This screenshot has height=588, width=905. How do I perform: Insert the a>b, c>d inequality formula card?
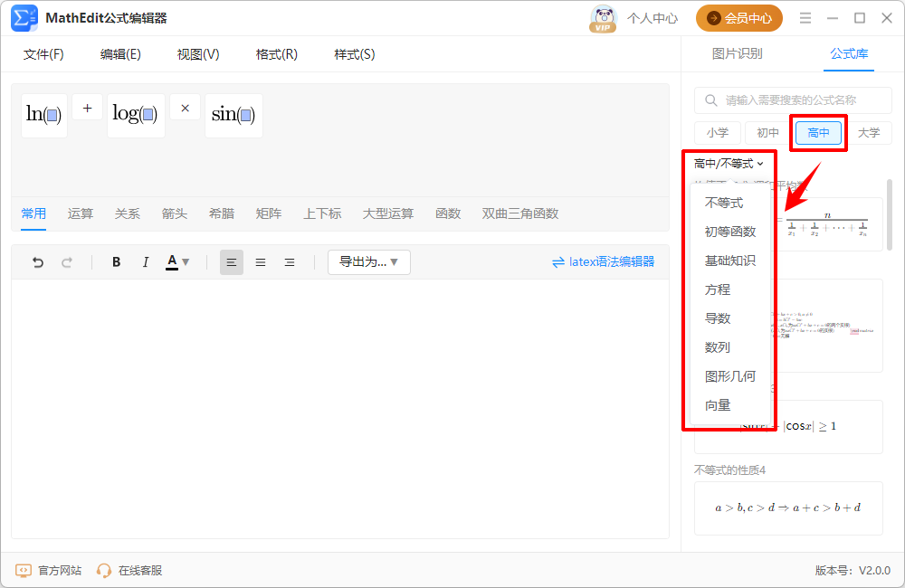[788, 508]
